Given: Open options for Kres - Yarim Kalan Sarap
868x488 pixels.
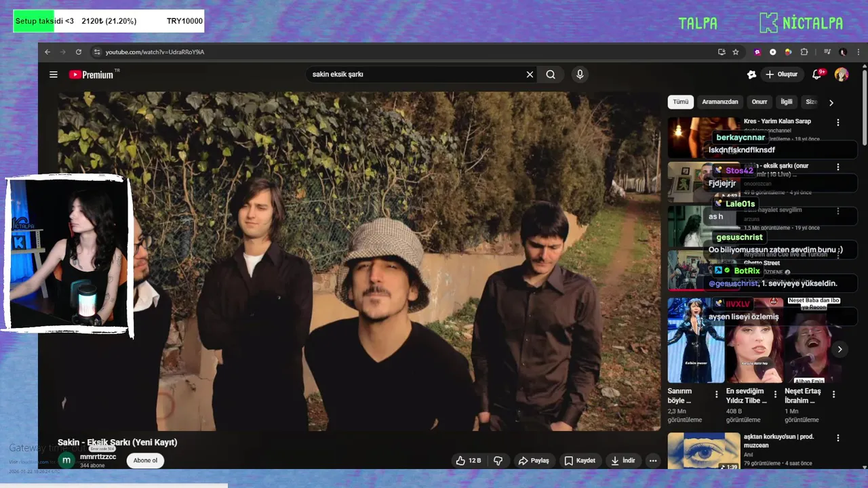Looking at the screenshot, I should 838,123.
